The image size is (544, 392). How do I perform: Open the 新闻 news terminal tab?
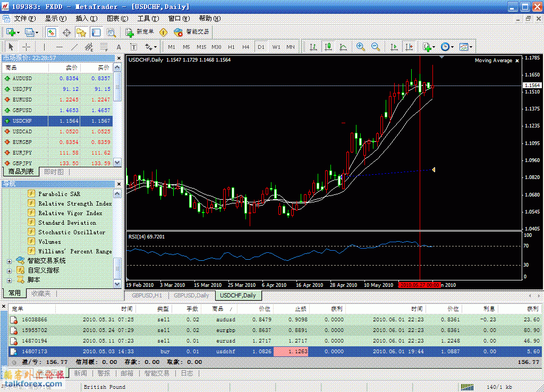80,373
